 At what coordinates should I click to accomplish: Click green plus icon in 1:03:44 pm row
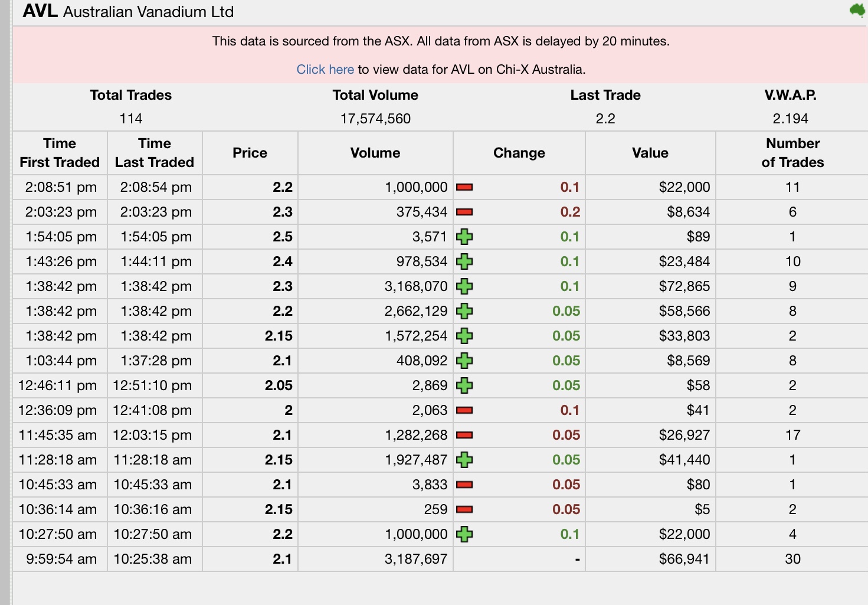[464, 361]
